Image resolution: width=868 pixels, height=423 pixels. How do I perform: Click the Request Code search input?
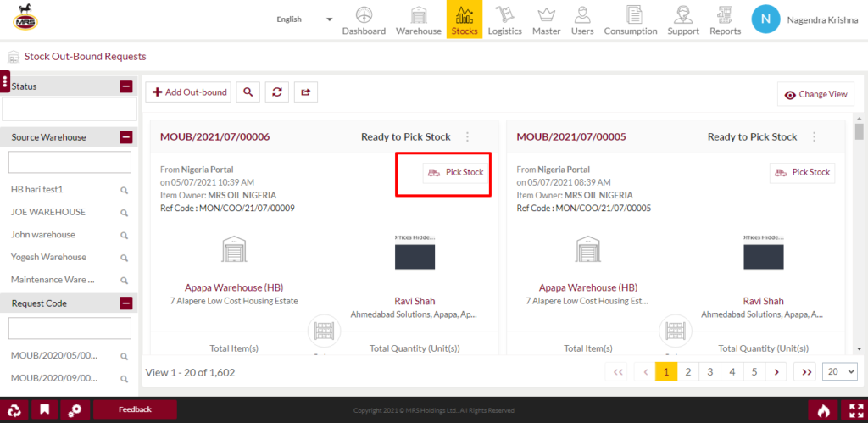point(70,328)
